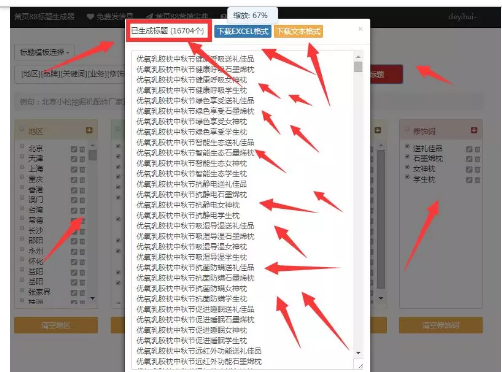Click the add icon in 地区 panel header
Screen dimensions: 502x372
tap(89, 130)
